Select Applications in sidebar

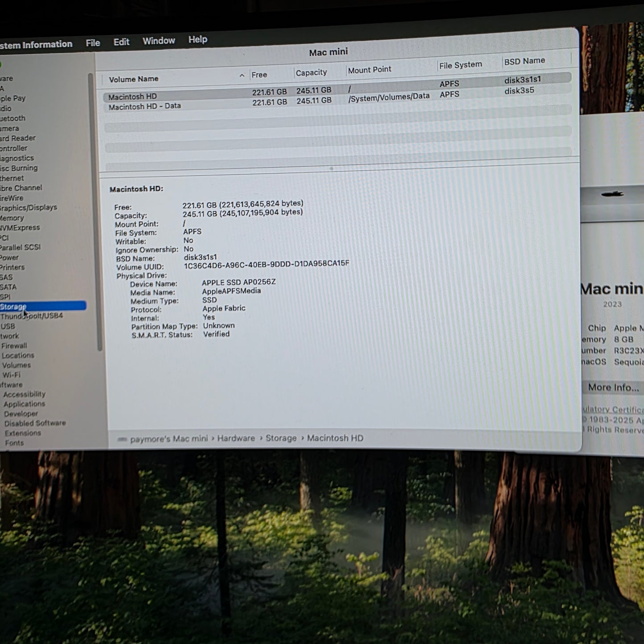[x=25, y=404]
